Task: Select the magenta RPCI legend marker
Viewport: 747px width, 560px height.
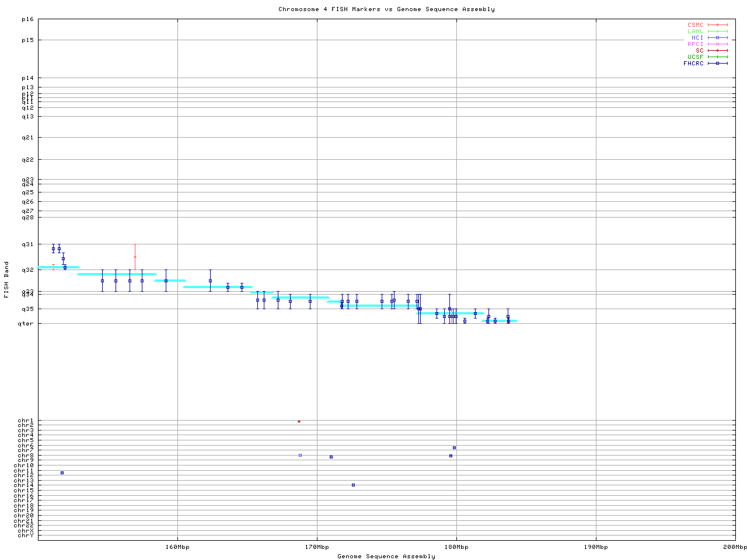Action: click(x=717, y=44)
